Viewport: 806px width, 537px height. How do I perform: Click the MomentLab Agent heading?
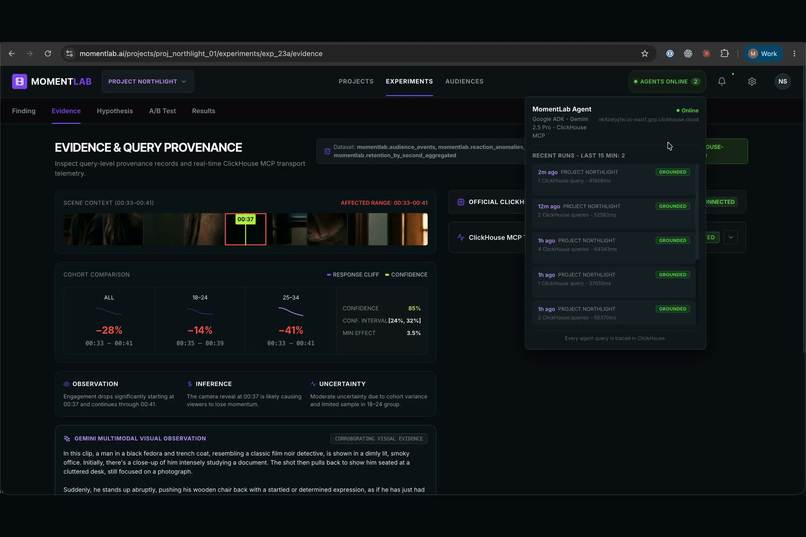click(562, 109)
